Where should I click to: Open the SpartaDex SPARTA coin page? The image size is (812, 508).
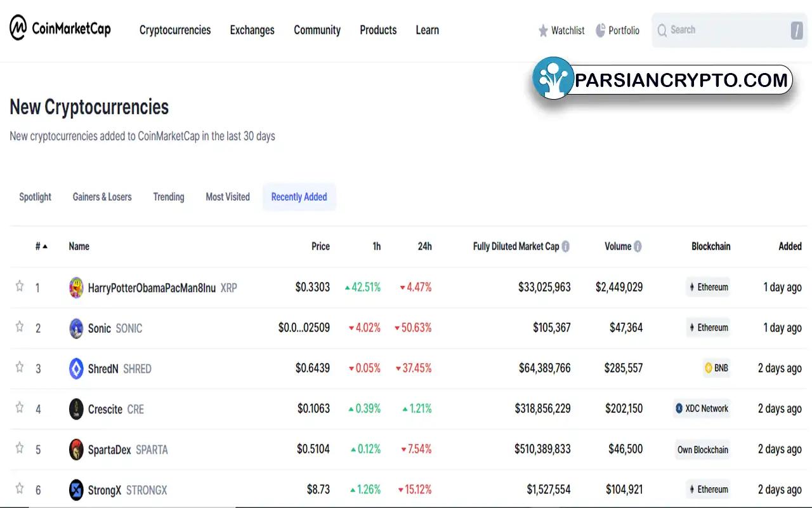click(128, 450)
